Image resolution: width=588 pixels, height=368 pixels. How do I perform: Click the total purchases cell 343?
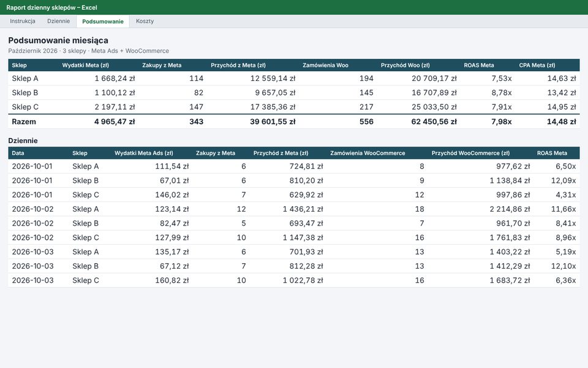196,121
